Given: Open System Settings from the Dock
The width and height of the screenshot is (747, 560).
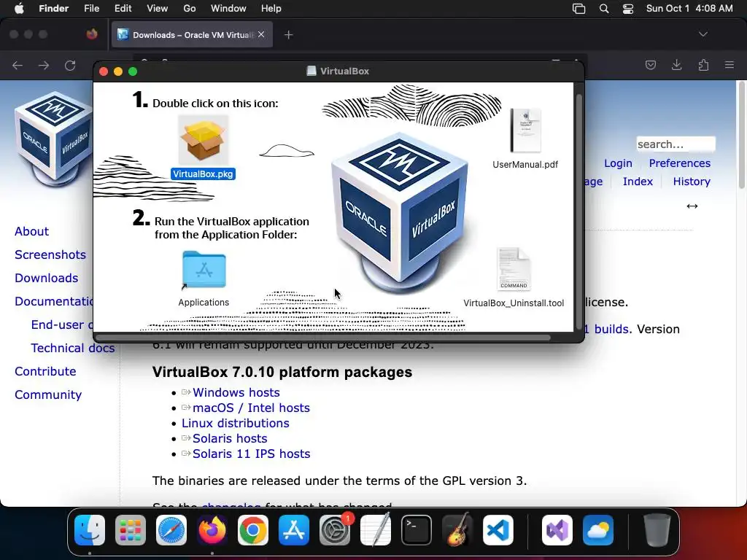Looking at the screenshot, I should [335, 530].
